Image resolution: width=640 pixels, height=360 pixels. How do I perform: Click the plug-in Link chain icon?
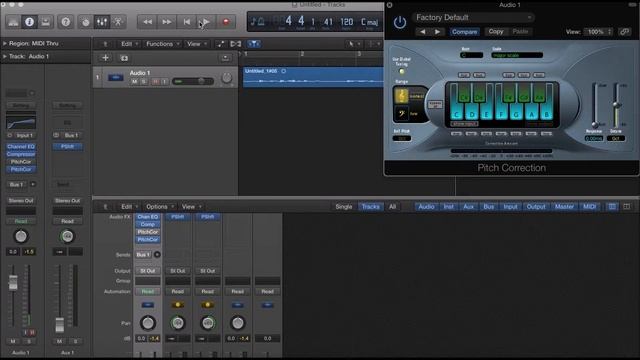624,31
